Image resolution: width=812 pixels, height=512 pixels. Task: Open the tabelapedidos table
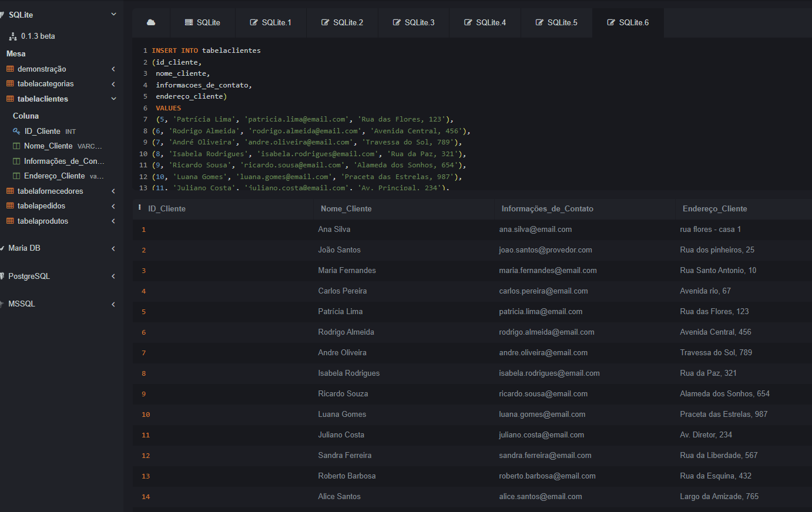41,206
